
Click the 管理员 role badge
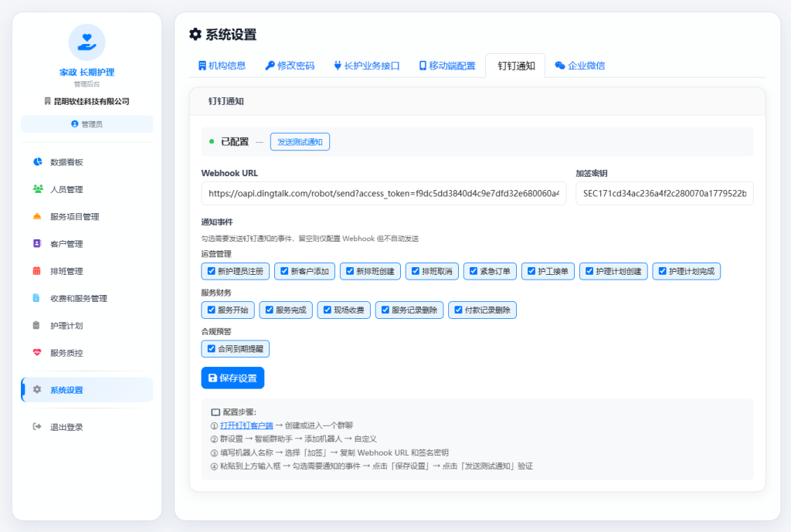click(87, 124)
